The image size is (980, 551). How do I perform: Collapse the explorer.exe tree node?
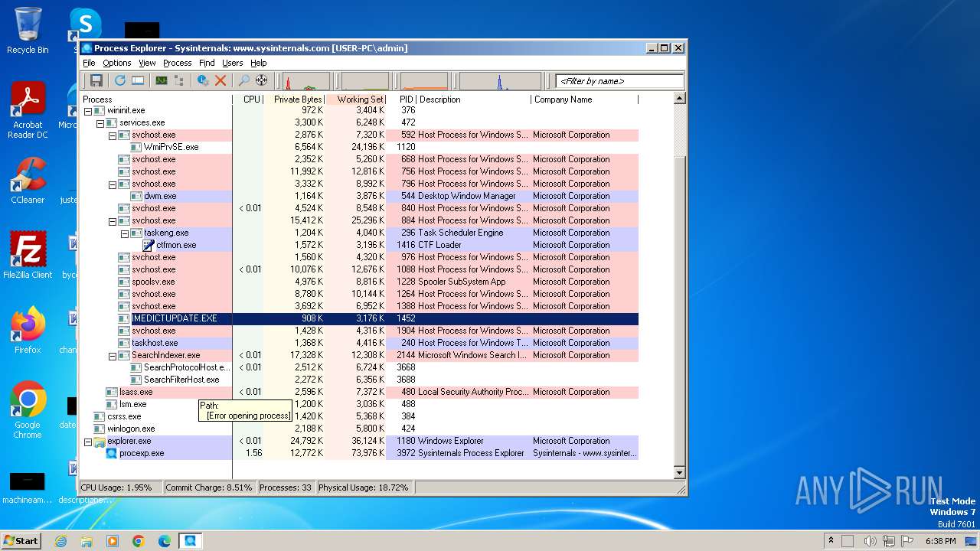click(x=87, y=442)
